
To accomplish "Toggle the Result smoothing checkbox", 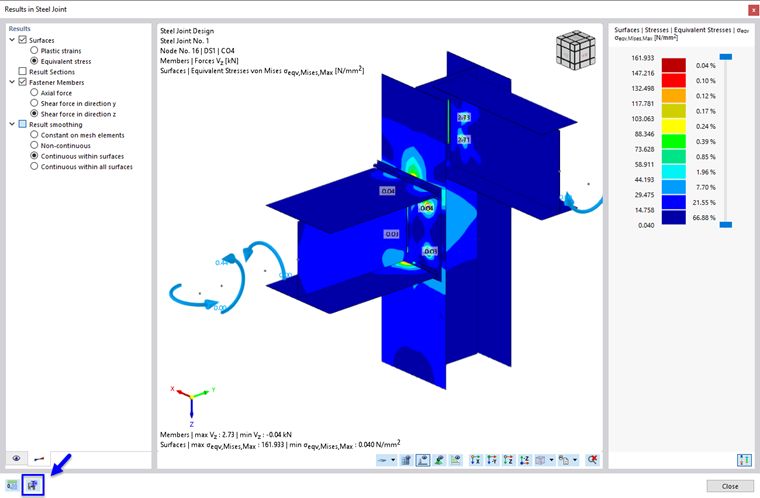I will (x=22, y=124).
